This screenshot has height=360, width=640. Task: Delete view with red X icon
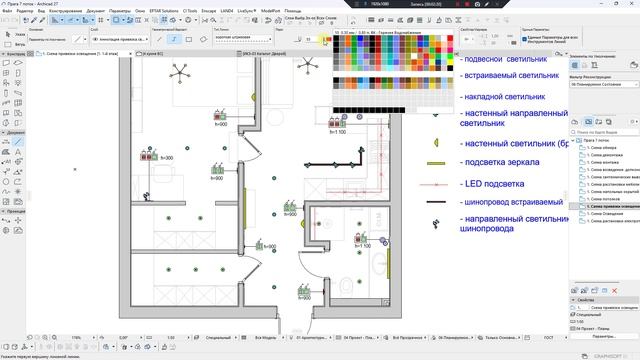[614, 291]
